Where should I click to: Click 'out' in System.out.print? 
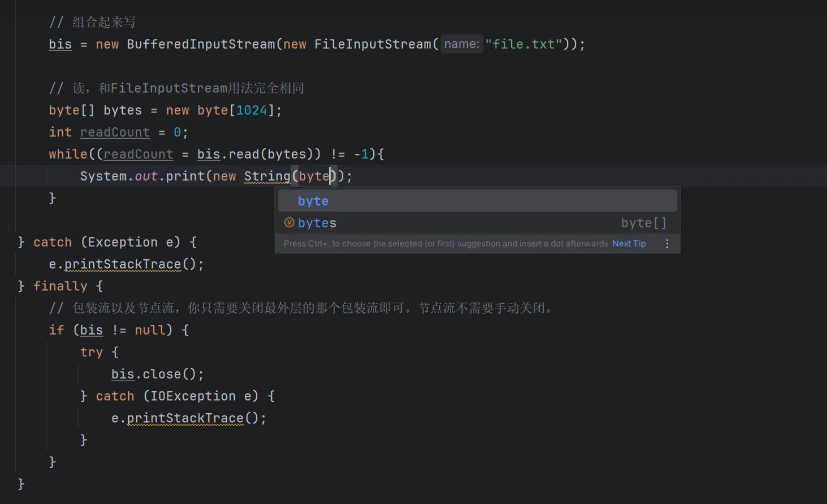146,176
